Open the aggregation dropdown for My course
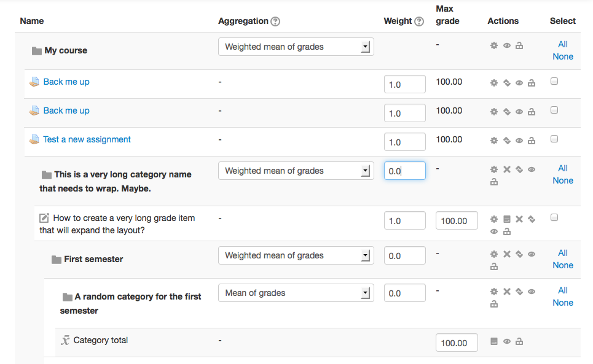Image resolution: width=593 pixels, height=364 pixels. click(296, 47)
